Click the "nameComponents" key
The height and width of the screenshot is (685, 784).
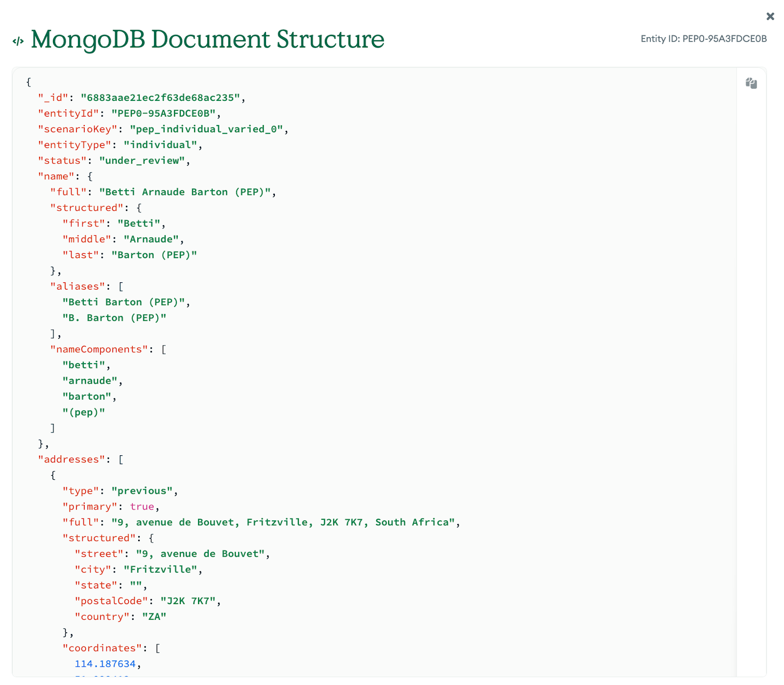point(99,349)
